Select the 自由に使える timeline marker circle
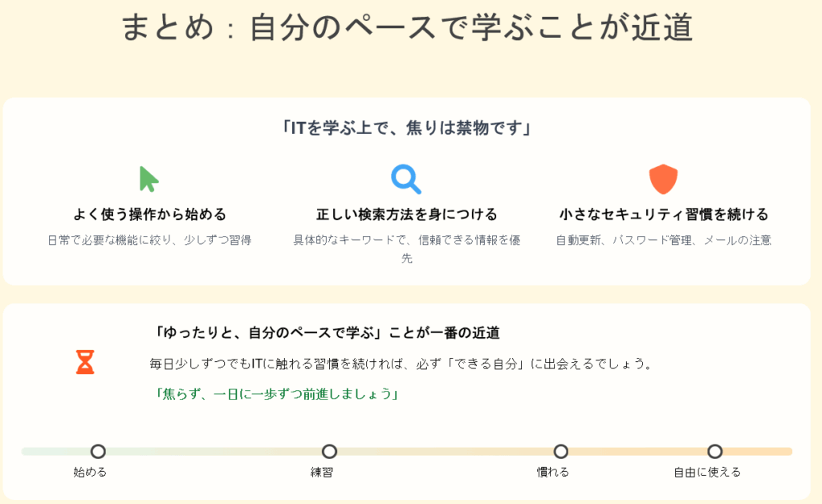The width and height of the screenshot is (822, 504). (x=714, y=452)
